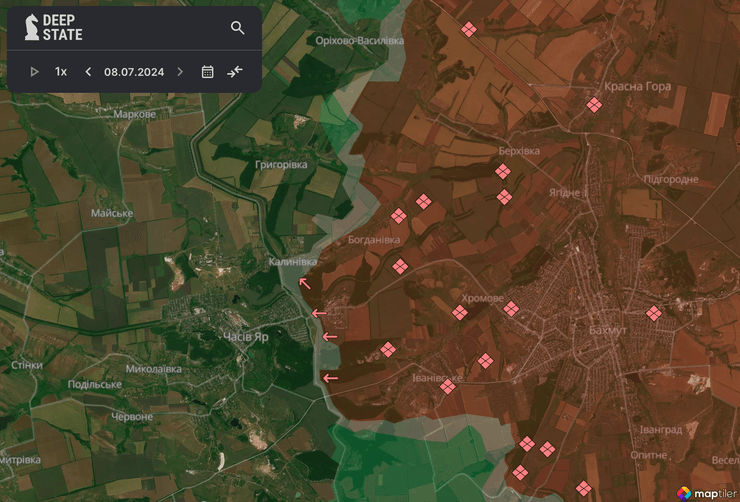Image resolution: width=740 pixels, height=502 pixels.
Task: Click the Часів Яр town label
Action: click(x=245, y=338)
